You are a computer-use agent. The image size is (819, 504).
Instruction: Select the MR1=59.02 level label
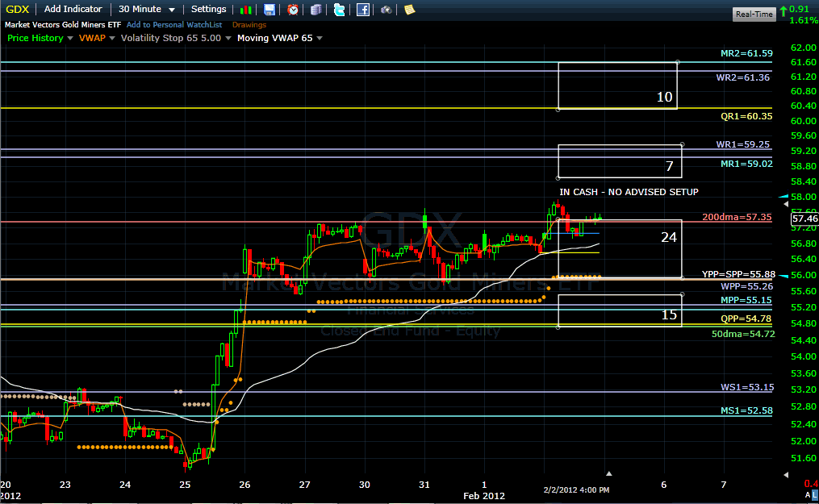(x=746, y=164)
